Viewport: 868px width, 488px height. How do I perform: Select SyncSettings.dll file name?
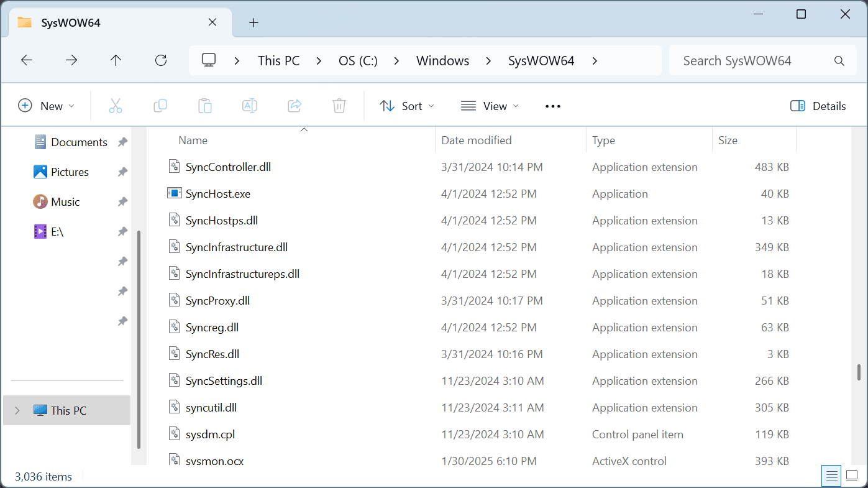pyautogui.click(x=224, y=380)
